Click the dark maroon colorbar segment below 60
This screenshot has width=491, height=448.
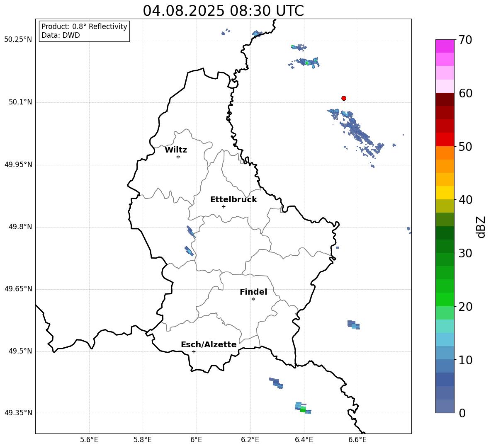[445, 100]
